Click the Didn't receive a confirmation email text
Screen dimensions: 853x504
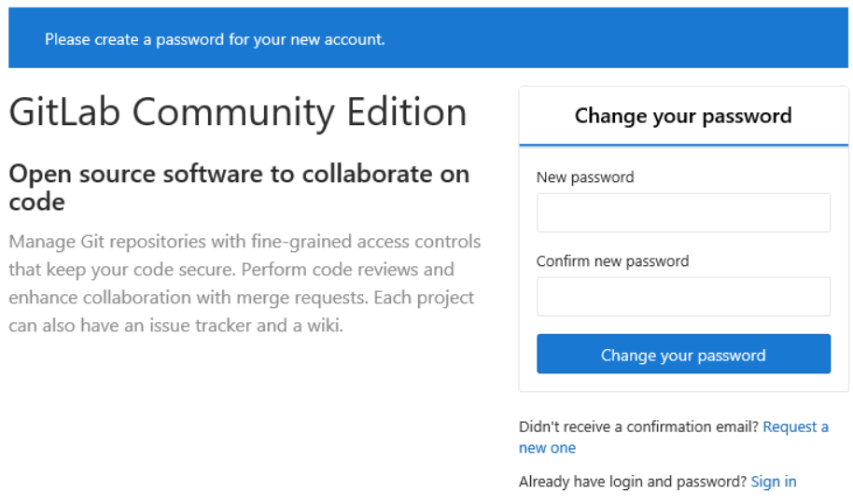coord(639,427)
